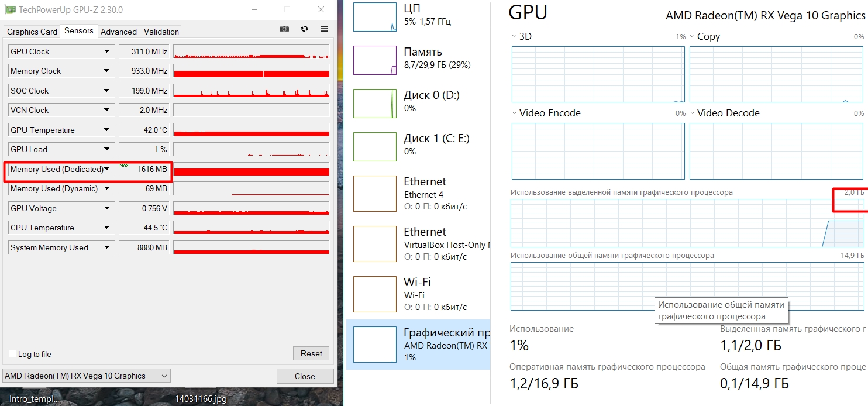Screen dimensions: 868x406
Task: Expand the GPU Clock sensor dropdown
Action: [106, 51]
